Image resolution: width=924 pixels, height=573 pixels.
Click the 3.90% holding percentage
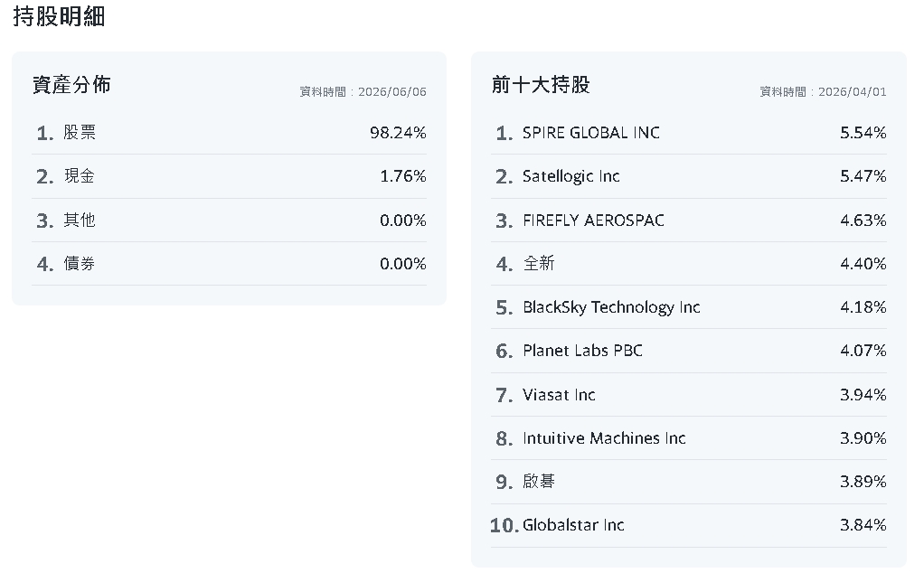(x=863, y=438)
